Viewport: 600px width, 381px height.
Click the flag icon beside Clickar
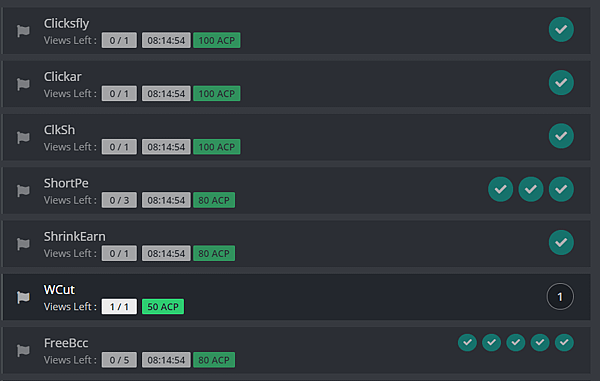pos(23,84)
